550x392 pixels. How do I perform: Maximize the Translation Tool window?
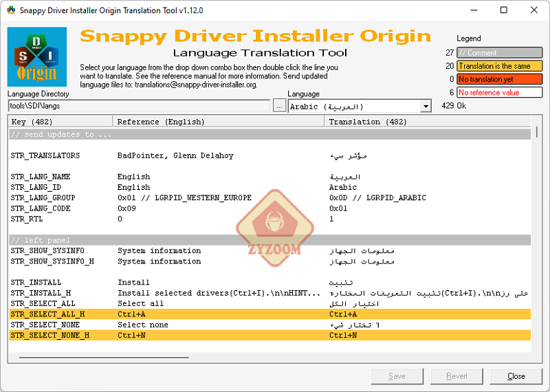pos(504,10)
